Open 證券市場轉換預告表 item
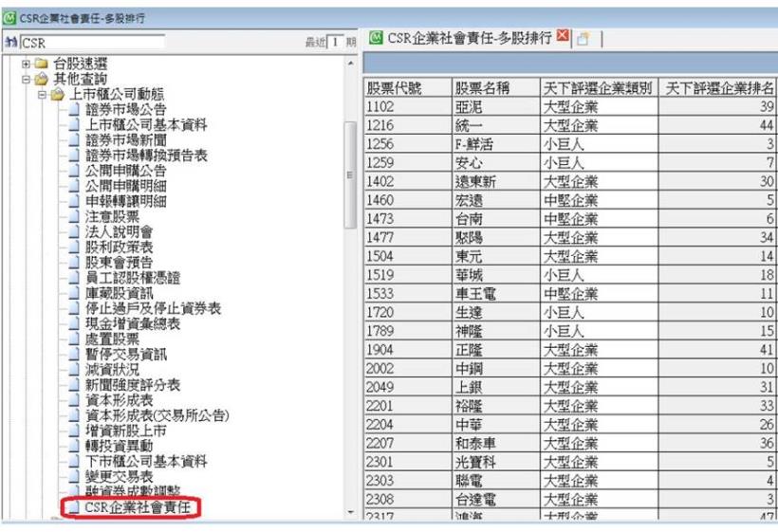The width and height of the screenshot is (778, 532). 146,156
